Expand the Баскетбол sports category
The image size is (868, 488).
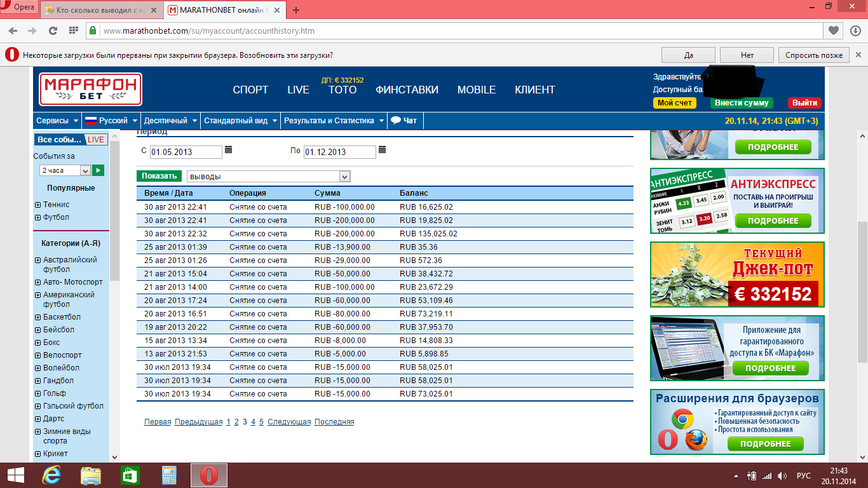[x=38, y=317]
